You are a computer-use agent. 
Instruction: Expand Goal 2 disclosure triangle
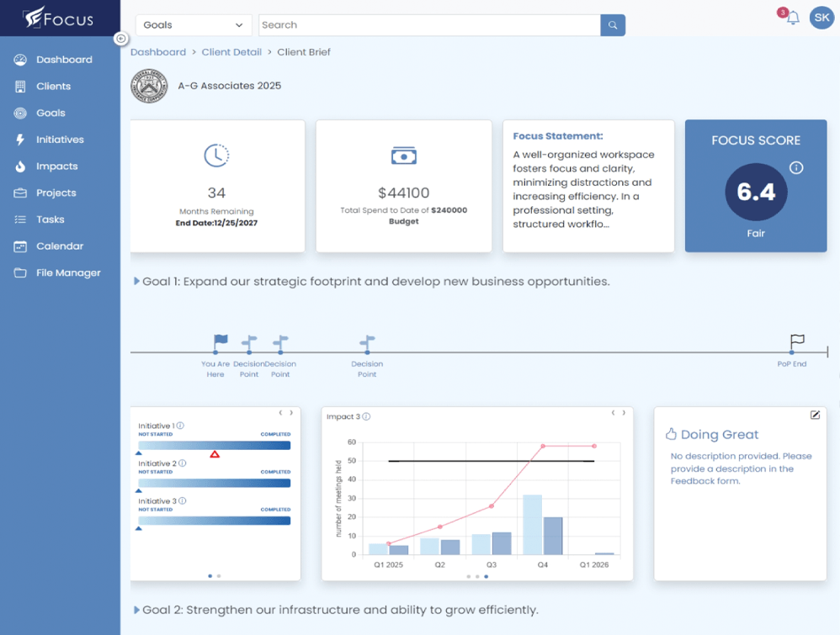pyautogui.click(x=136, y=610)
